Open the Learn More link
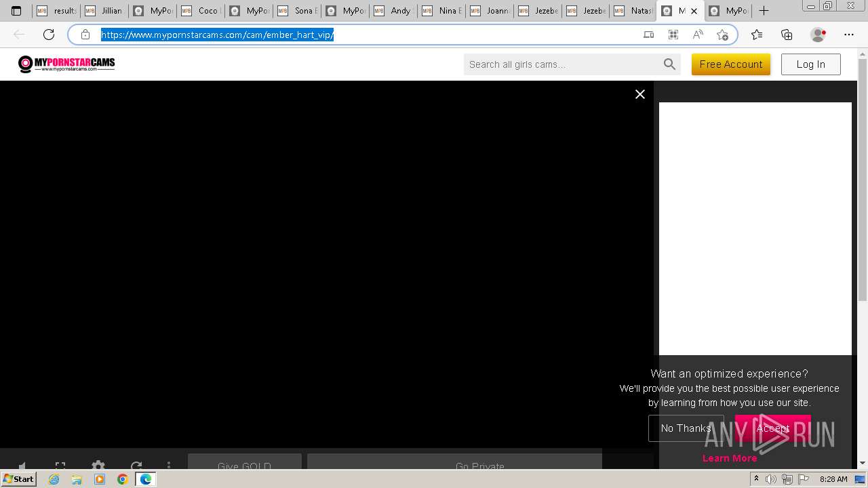This screenshot has width=868, height=488. pyautogui.click(x=730, y=458)
